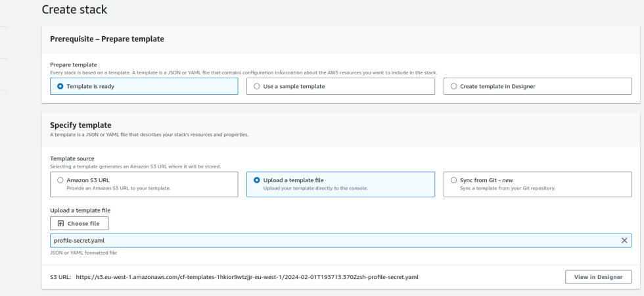The height and width of the screenshot is (296, 644).
Task: Choose the 'Use a sample template' option
Action: (340, 86)
